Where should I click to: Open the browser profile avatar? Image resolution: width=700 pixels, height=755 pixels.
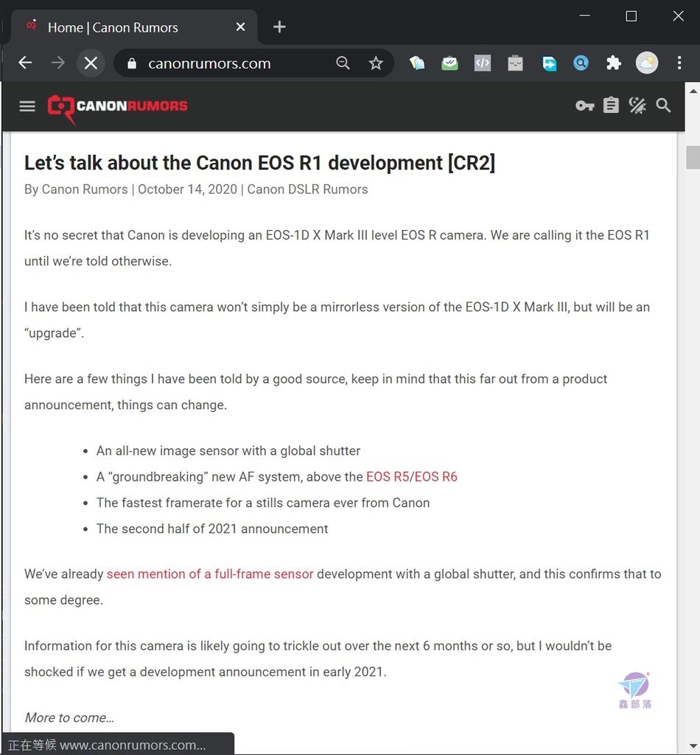[x=647, y=63]
